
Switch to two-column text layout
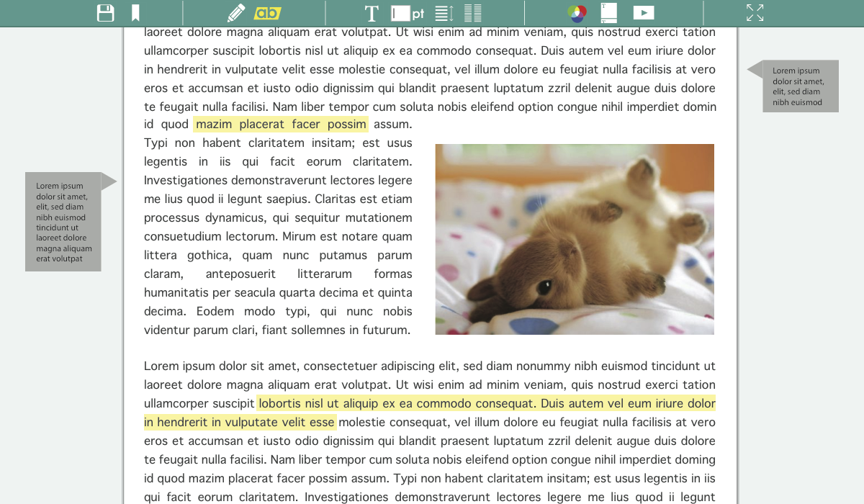[x=473, y=13]
